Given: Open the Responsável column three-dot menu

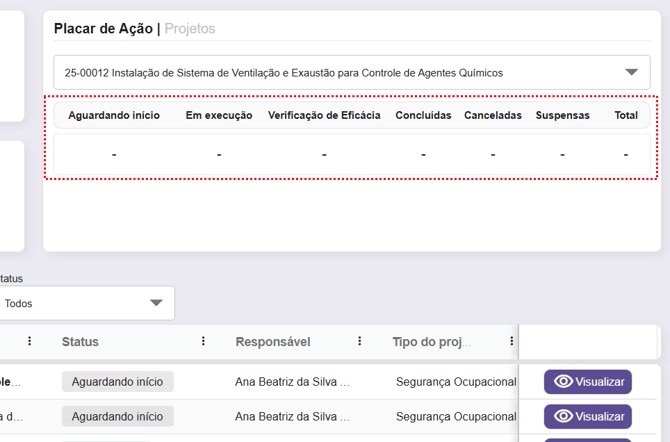Looking at the screenshot, I should click(x=359, y=341).
